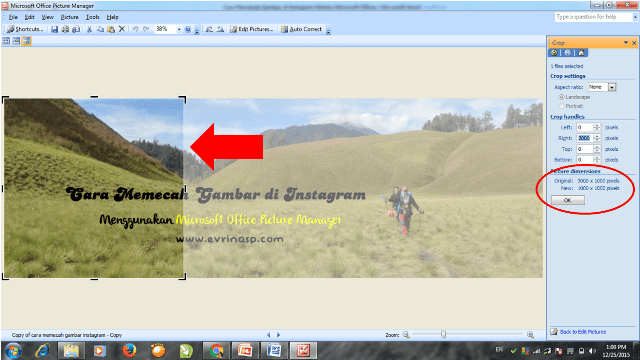Click the zoom in magnifier icon

tap(530, 335)
